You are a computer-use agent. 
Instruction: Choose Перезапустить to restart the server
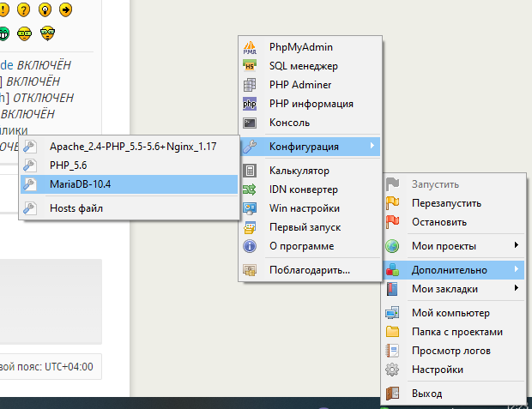(447, 203)
